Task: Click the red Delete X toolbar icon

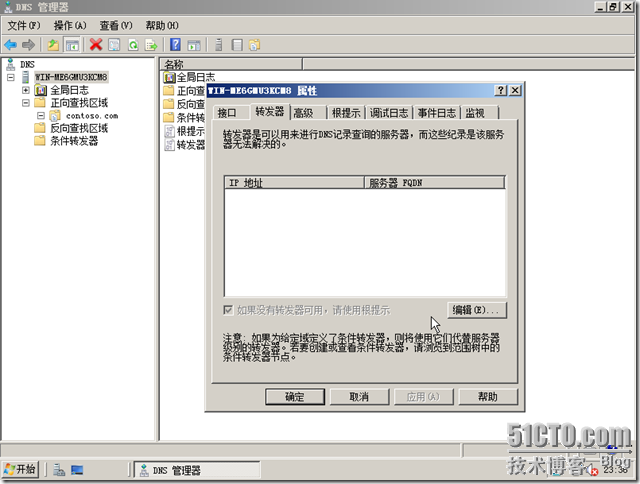Action: tap(96, 44)
